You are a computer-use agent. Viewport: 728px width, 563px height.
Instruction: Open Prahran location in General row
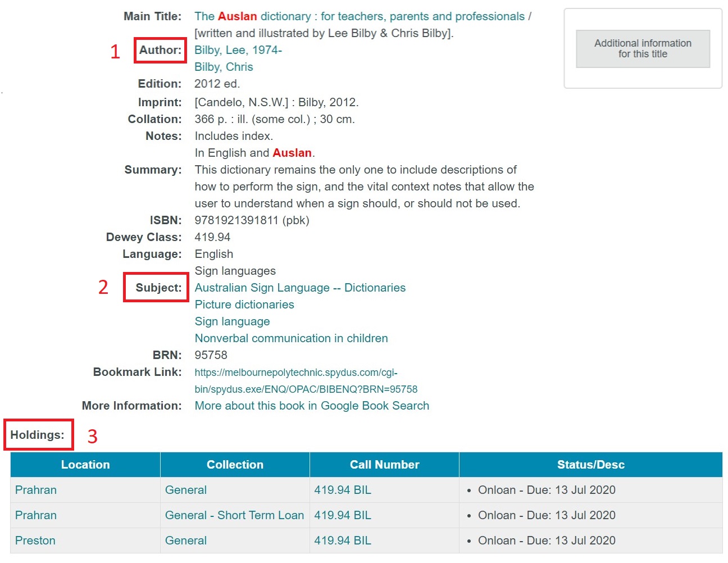tap(36, 490)
